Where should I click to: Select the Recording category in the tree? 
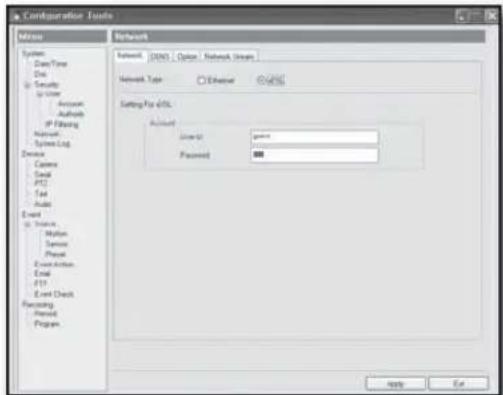pyautogui.click(x=38, y=304)
